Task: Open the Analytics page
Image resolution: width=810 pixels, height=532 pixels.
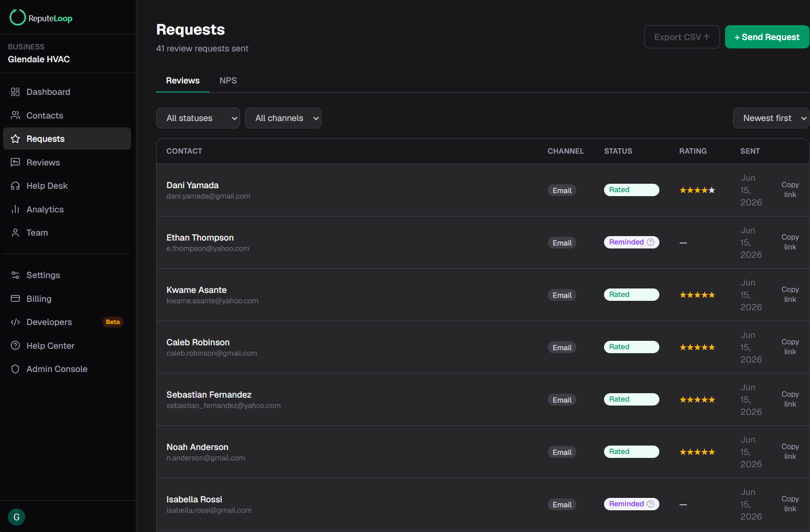Action: click(67, 209)
